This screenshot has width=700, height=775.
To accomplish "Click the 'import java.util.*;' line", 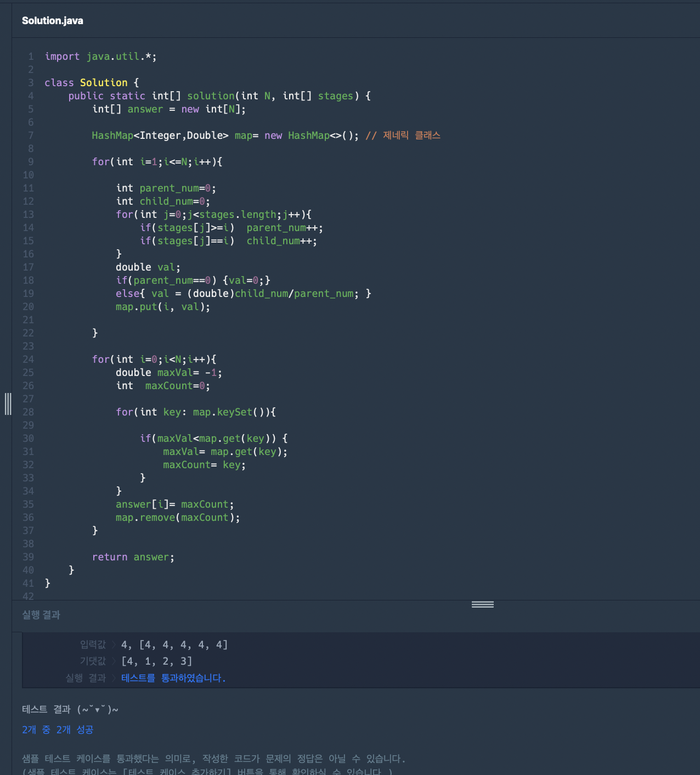I will click(x=100, y=57).
